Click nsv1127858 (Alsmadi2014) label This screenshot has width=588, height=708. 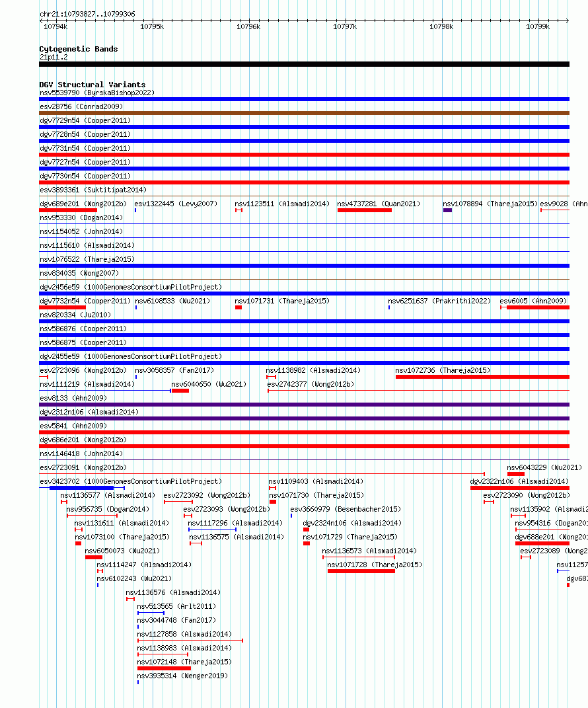[184, 635]
